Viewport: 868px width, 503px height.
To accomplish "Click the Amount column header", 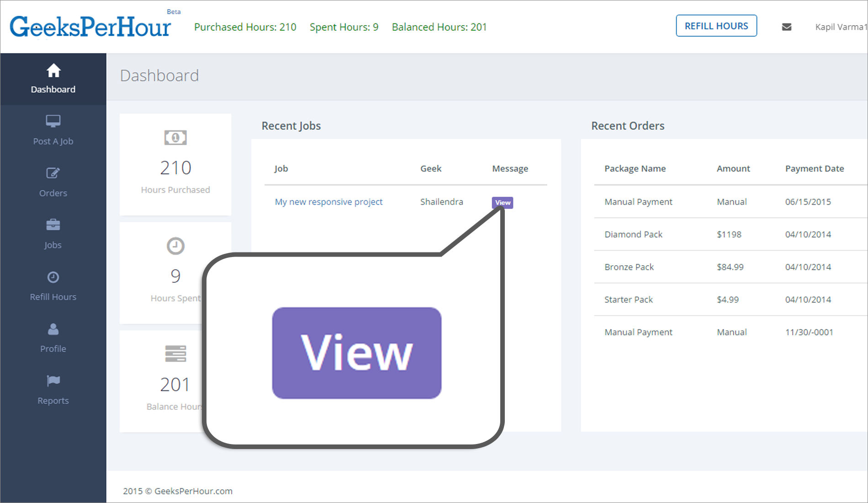I will tap(733, 168).
